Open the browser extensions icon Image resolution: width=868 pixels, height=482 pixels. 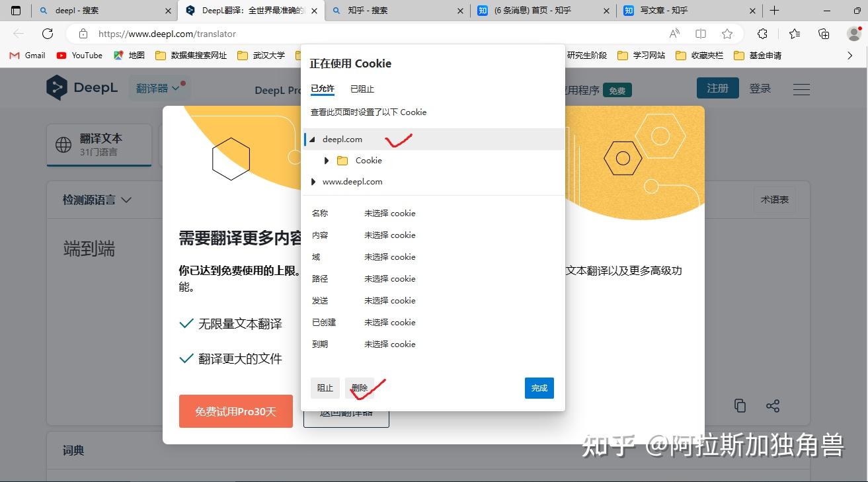[762, 34]
